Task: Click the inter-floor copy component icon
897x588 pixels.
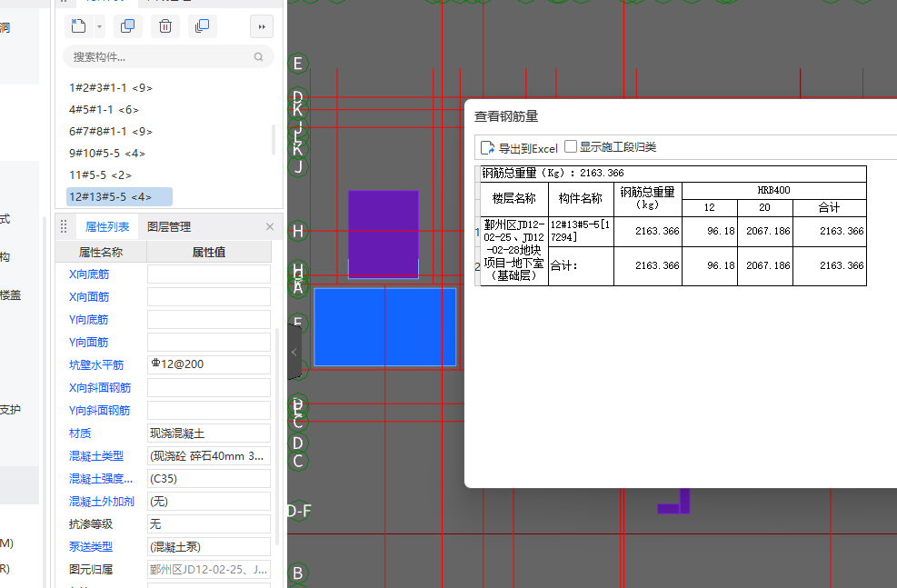Action: pyautogui.click(x=202, y=26)
